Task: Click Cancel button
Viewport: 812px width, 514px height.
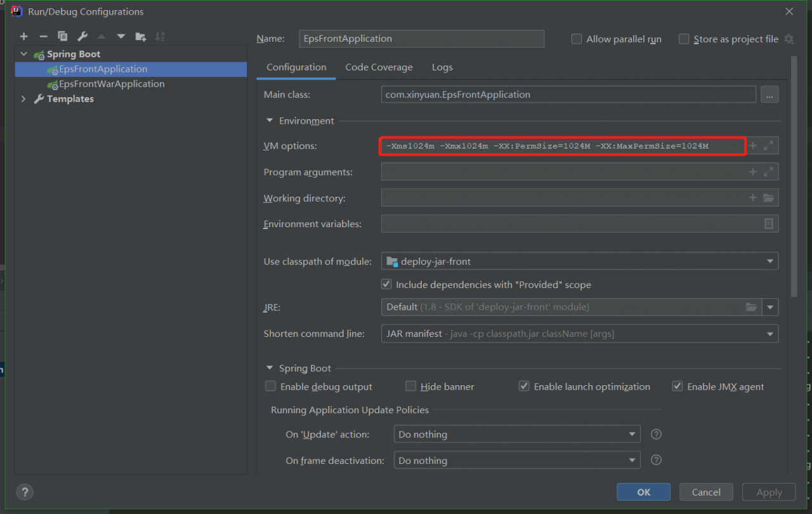Action: tap(706, 492)
